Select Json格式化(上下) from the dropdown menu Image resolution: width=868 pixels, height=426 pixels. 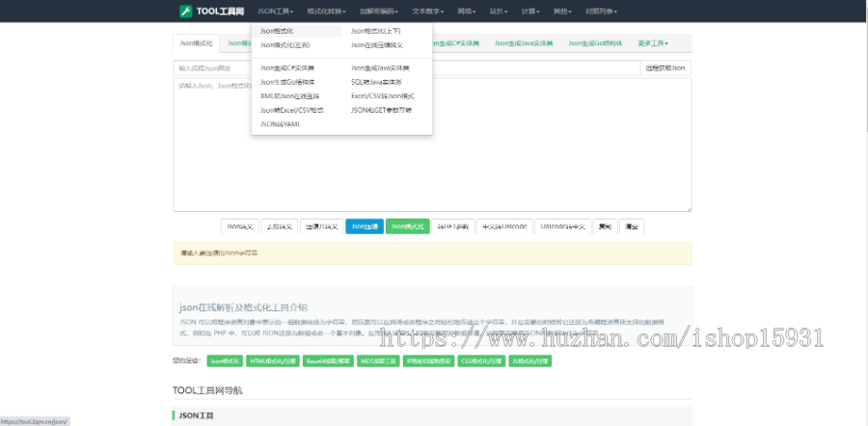375,31
